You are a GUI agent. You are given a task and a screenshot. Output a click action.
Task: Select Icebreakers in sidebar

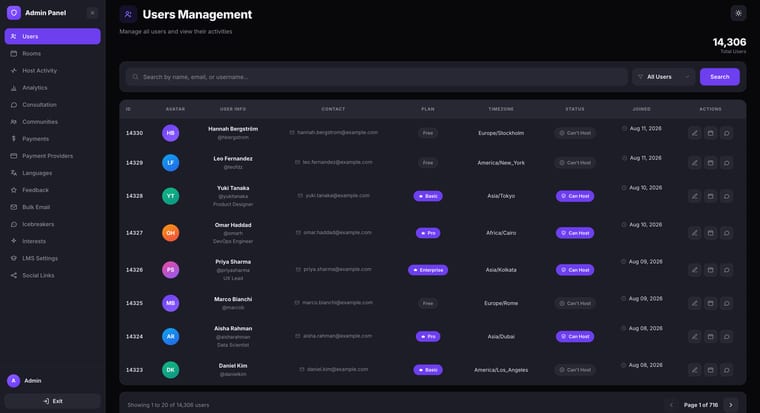52,224
